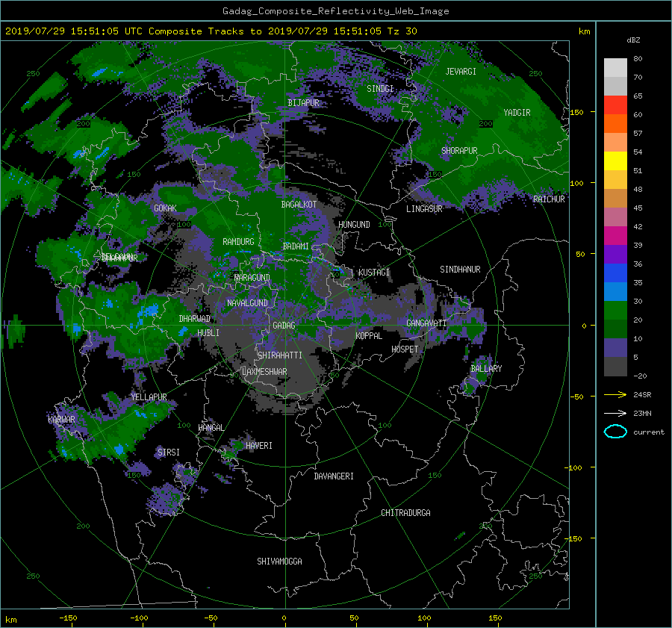Click the KOPPAL city label
The width and height of the screenshot is (672, 628).
coord(369,336)
